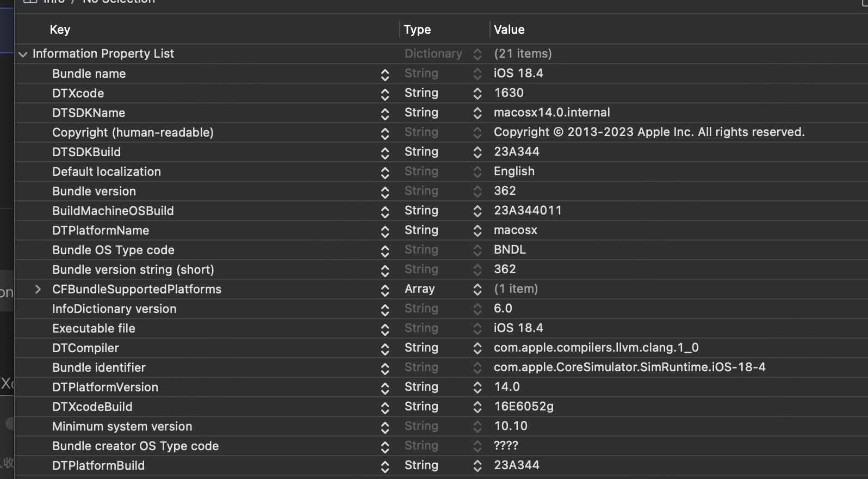
Task: Click the macosx14.0.internal value field
Action: 551,113
